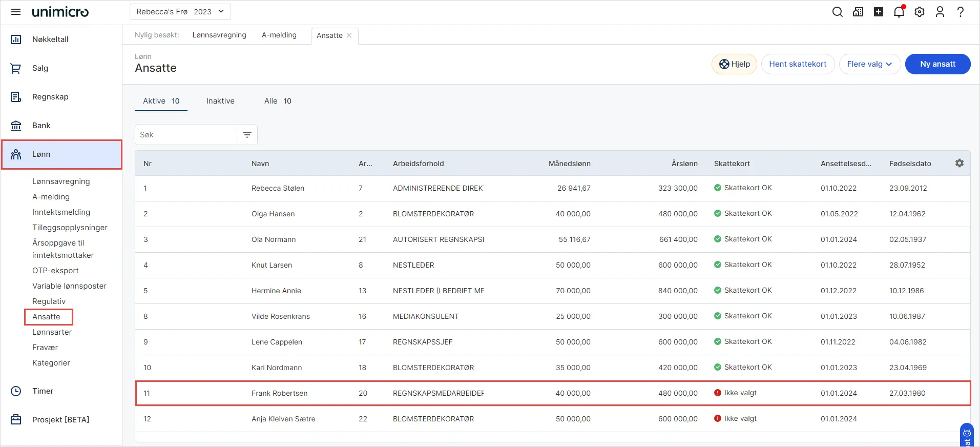
Task: Switch to the Inaktive tab
Action: point(220,101)
